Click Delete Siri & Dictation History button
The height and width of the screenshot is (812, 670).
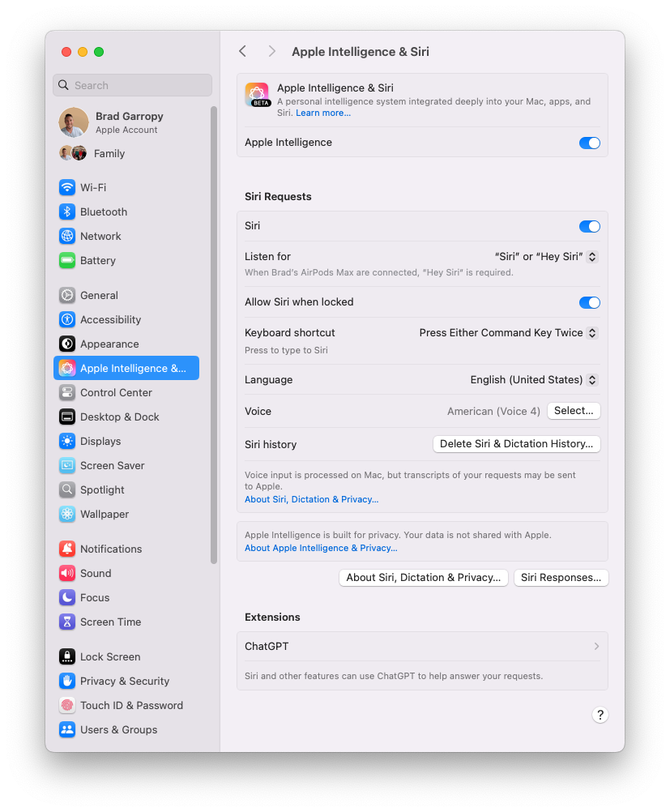click(517, 444)
